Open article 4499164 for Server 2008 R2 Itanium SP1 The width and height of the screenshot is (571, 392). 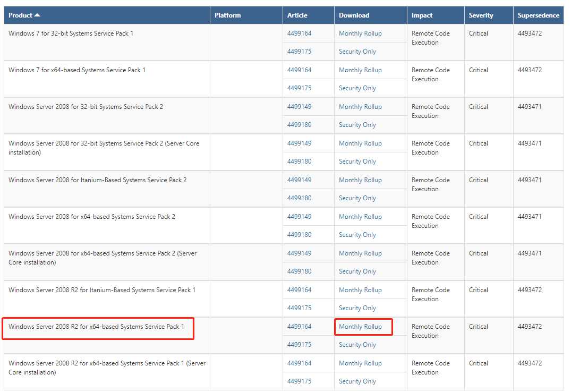point(300,290)
